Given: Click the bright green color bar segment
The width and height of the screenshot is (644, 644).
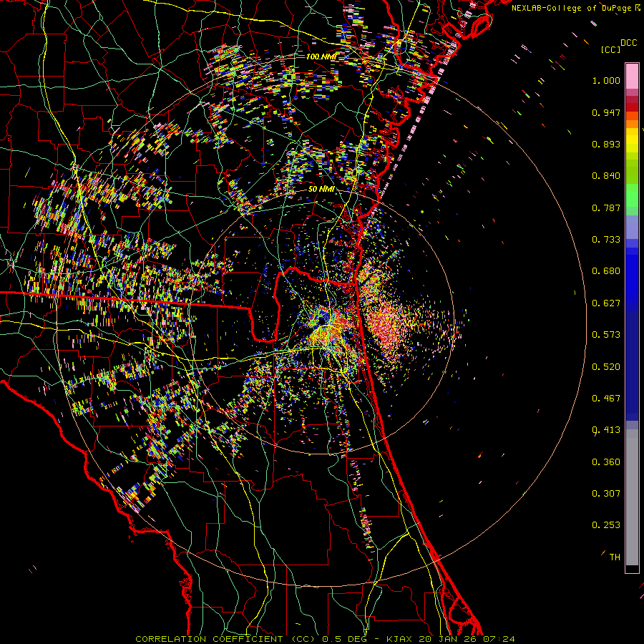Looking at the screenshot, I should click(632, 195).
